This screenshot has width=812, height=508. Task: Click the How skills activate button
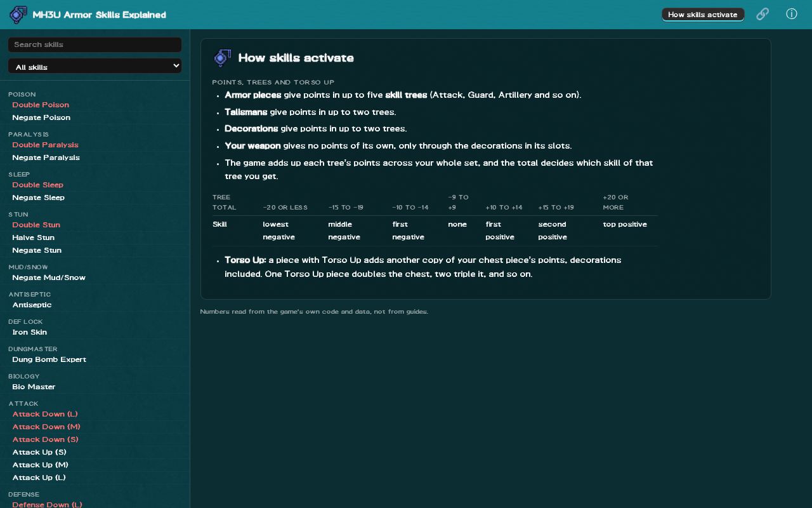tap(703, 14)
